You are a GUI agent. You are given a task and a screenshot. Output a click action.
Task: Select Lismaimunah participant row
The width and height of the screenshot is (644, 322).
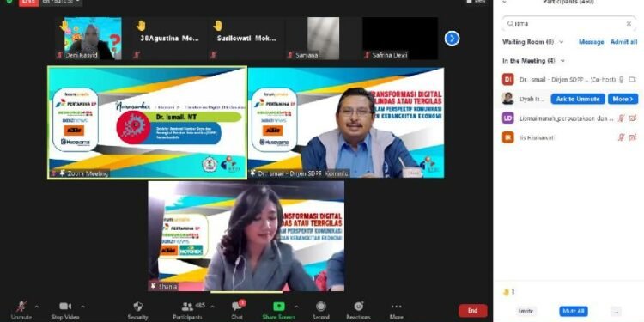click(x=569, y=118)
